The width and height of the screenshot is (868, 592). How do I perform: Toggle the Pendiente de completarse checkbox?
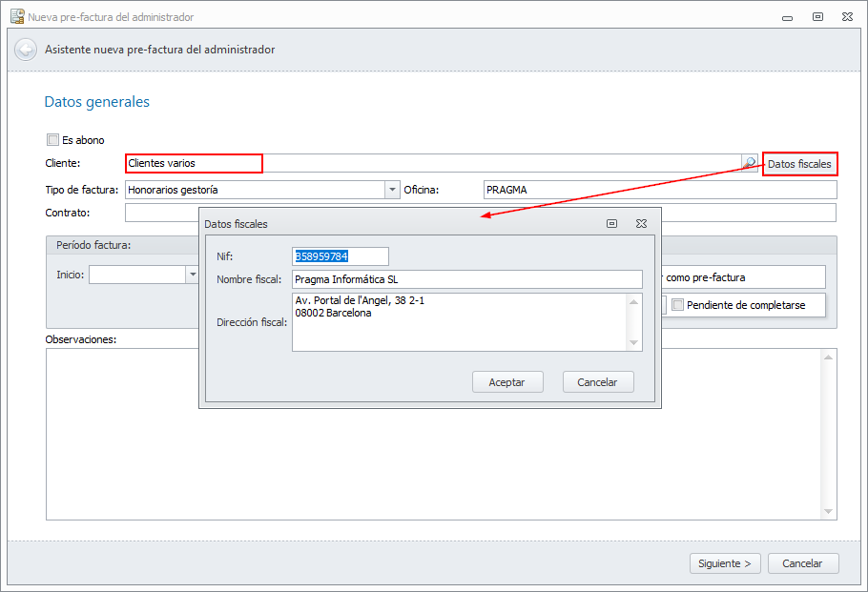tap(677, 305)
